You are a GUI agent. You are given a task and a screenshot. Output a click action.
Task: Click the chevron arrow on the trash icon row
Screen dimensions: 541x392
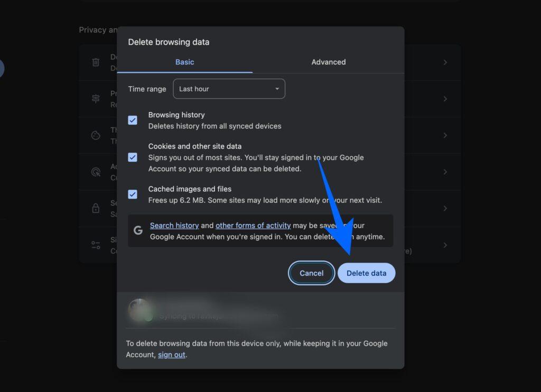point(445,62)
